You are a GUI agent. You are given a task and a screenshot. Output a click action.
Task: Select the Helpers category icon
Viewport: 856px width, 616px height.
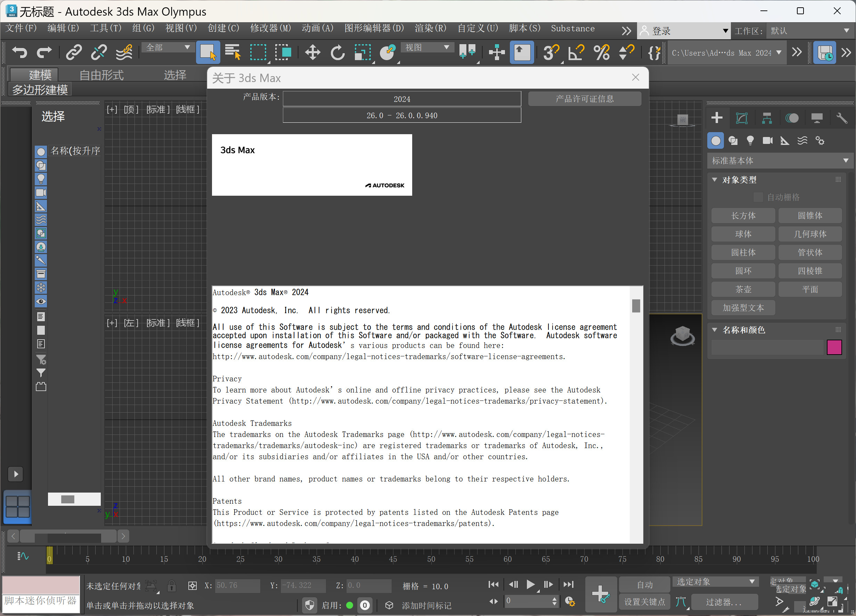click(785, 141)
